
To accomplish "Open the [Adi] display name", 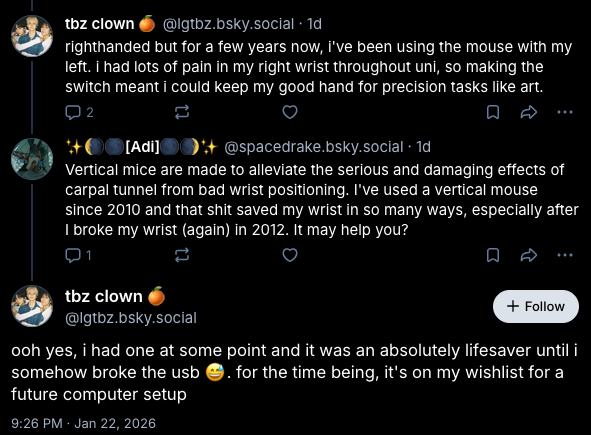I will point(142,147).
